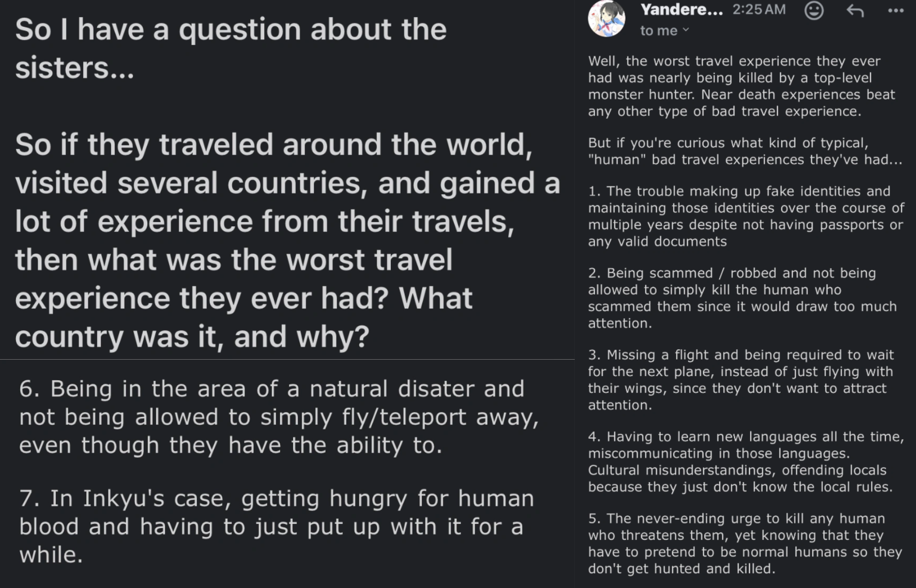Select point 4 about learning new languages
916x588 pixels.
pyautogui.click(x=746, y=461)
